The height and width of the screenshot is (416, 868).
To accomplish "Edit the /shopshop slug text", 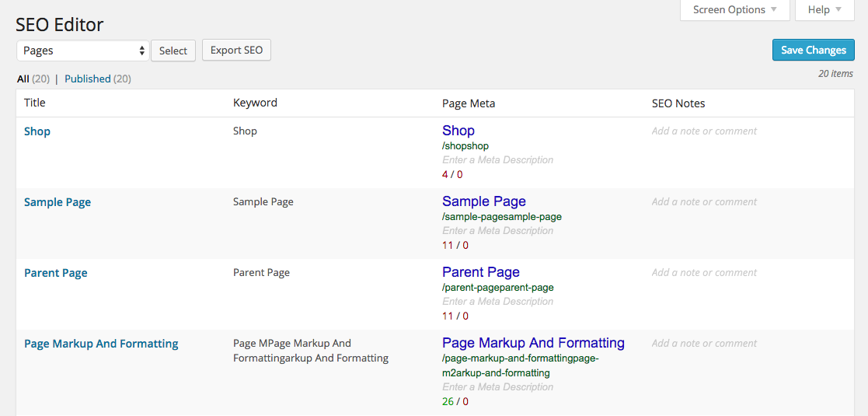I will (x=465, y=145).
